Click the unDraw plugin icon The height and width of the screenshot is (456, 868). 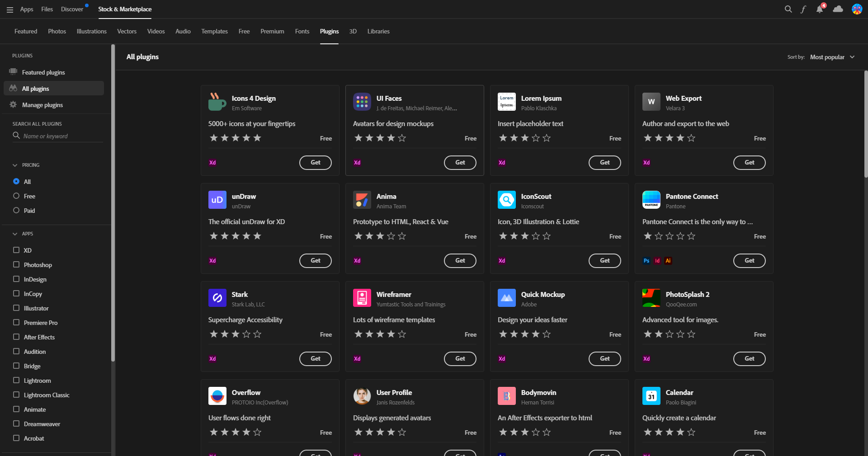coord(217,200)
